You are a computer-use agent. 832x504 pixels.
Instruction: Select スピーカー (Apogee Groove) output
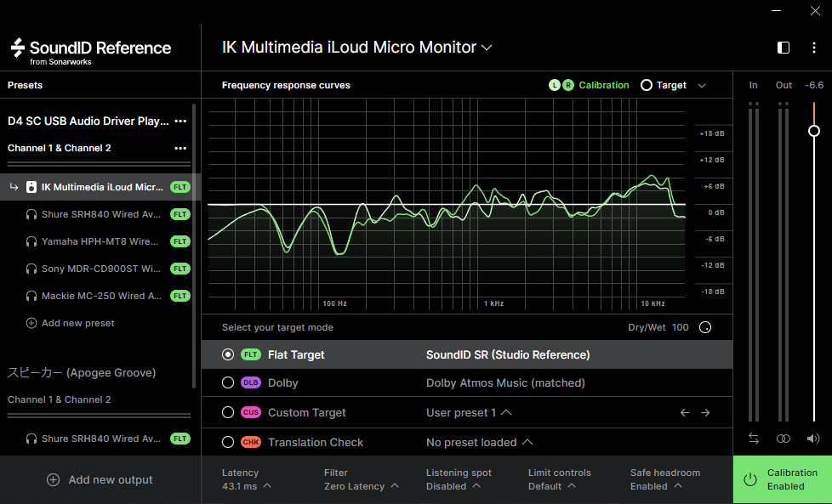[82, 372]
